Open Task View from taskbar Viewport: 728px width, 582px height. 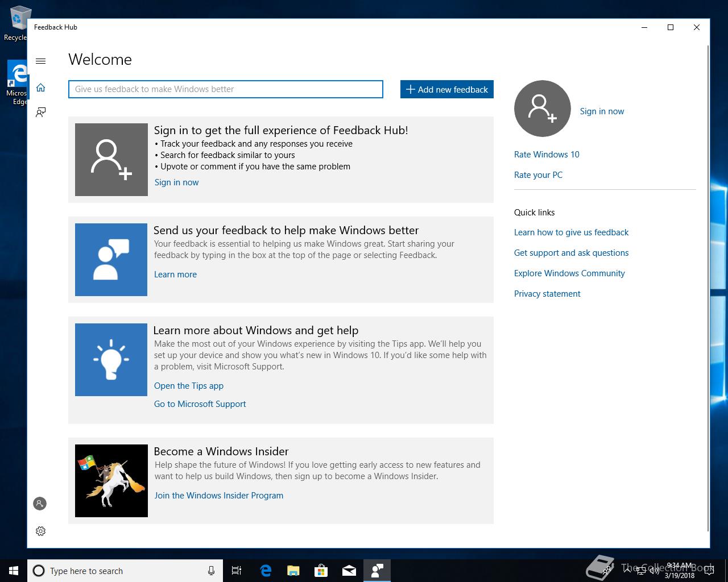tap(237, 571)
